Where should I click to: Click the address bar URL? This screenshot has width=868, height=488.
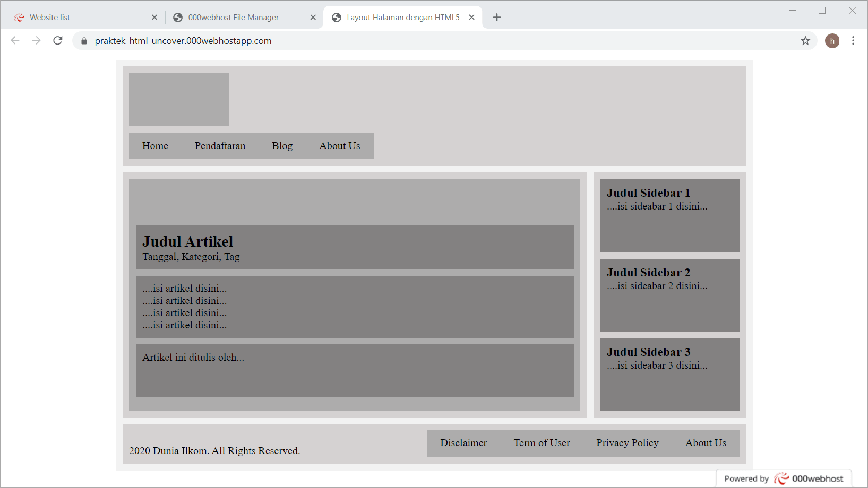183,41
